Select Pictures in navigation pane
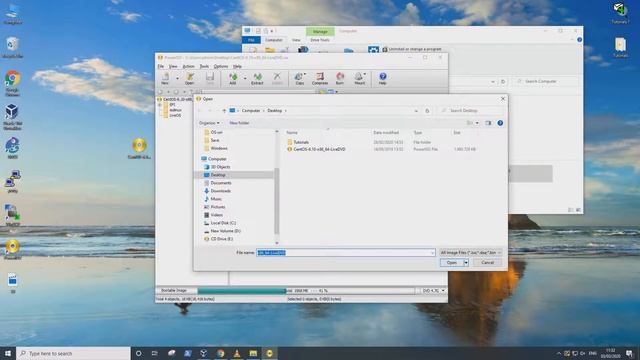Viewport: 640px width, 360px height. click(218, 207)
